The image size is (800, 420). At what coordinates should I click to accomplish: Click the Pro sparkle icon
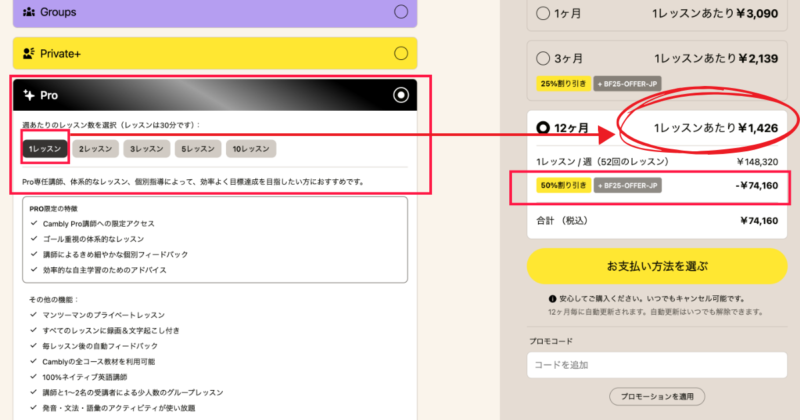[28, 95]
